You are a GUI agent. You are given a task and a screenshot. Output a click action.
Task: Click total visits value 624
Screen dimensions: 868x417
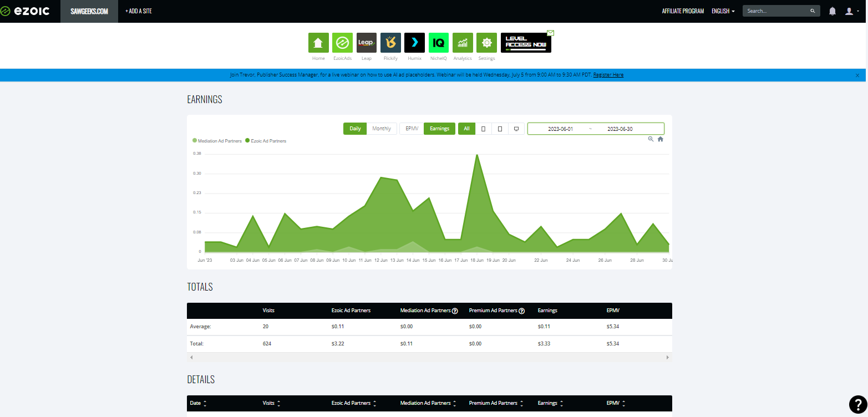pos(267,344)
